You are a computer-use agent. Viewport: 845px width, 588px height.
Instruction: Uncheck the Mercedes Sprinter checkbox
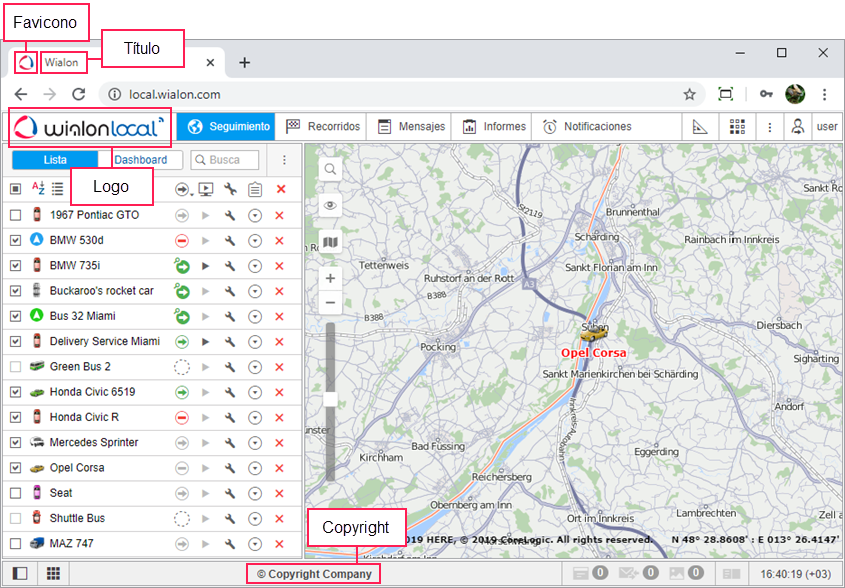click(15, 442)
